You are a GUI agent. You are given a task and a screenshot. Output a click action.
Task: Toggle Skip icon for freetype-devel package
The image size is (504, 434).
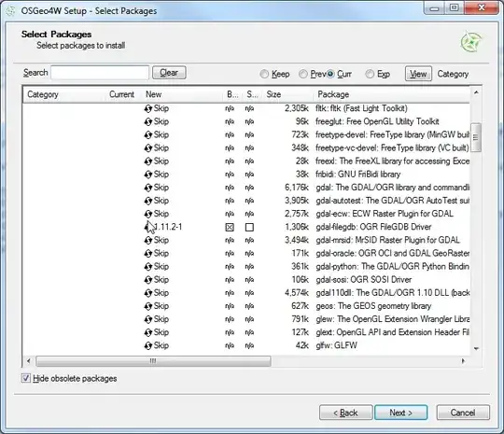[147, 135]
